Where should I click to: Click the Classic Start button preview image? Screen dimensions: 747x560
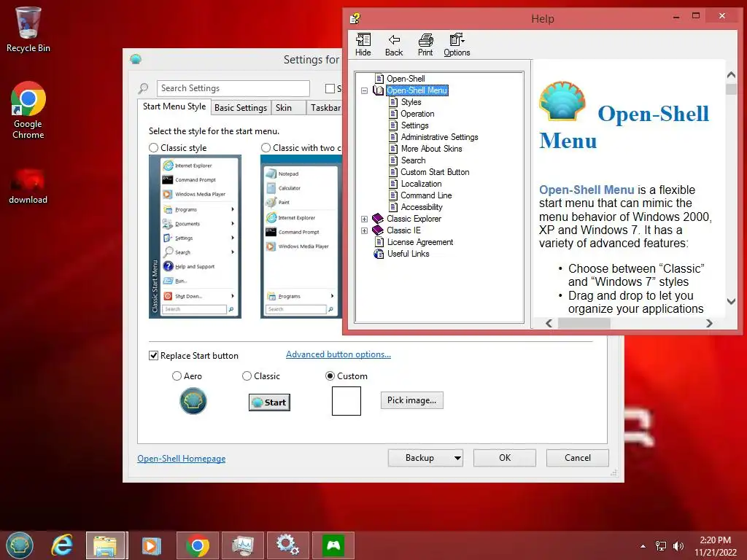[x=270, y=402]
